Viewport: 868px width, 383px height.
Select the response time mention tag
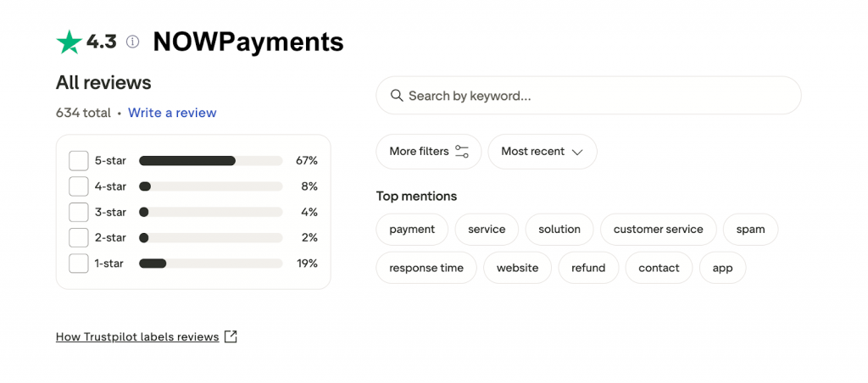pyautogui.click(x=426, y=268)
